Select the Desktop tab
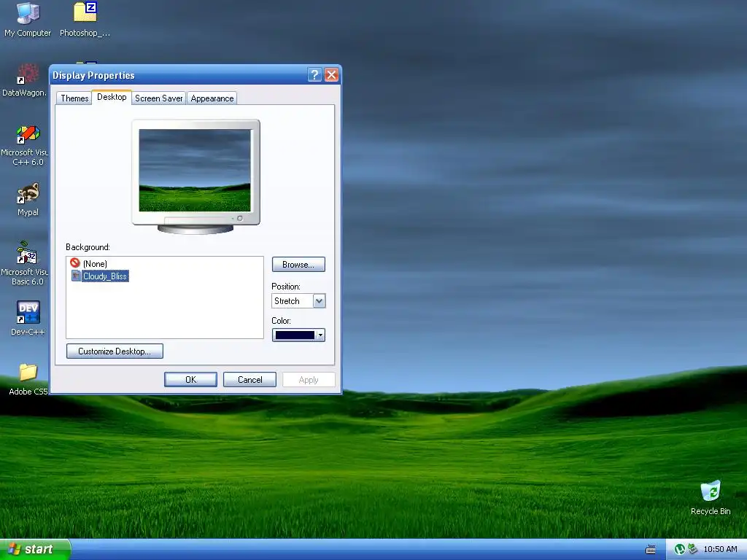747x560 pixels. (112, 97)
